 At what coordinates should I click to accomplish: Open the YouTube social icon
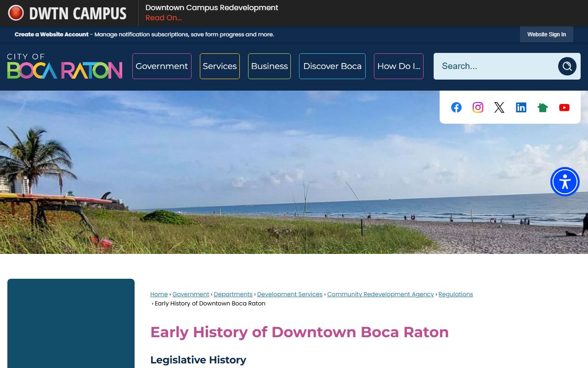[564, 108]
